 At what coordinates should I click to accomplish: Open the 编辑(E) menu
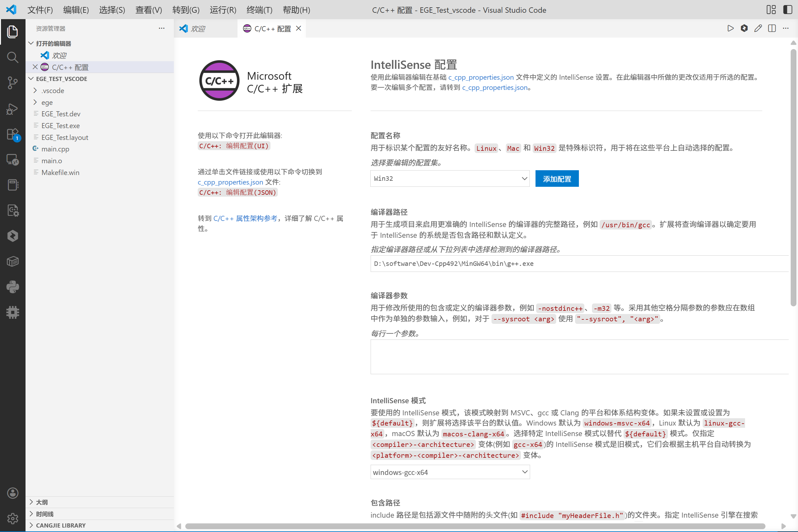tap(76, 10)
